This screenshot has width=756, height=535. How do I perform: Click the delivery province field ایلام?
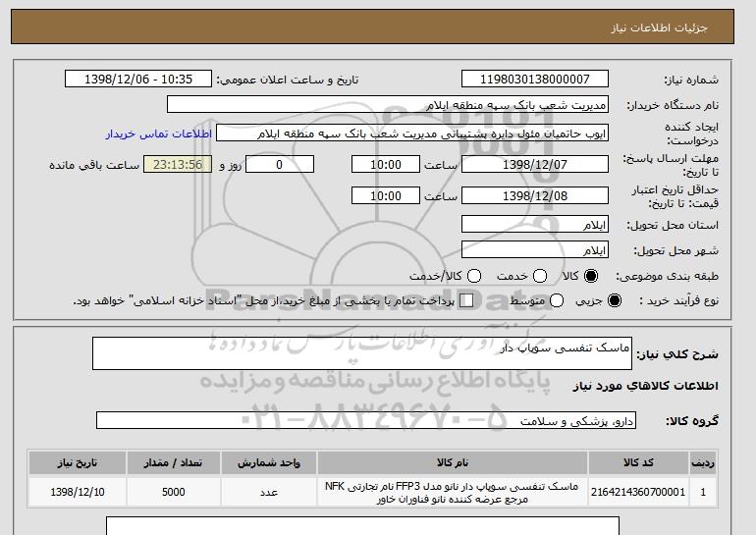coord(535,225)
